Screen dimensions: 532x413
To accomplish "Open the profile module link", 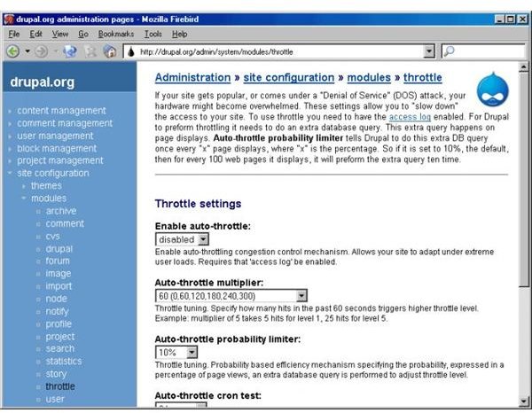I will click(x=59, y=323).
